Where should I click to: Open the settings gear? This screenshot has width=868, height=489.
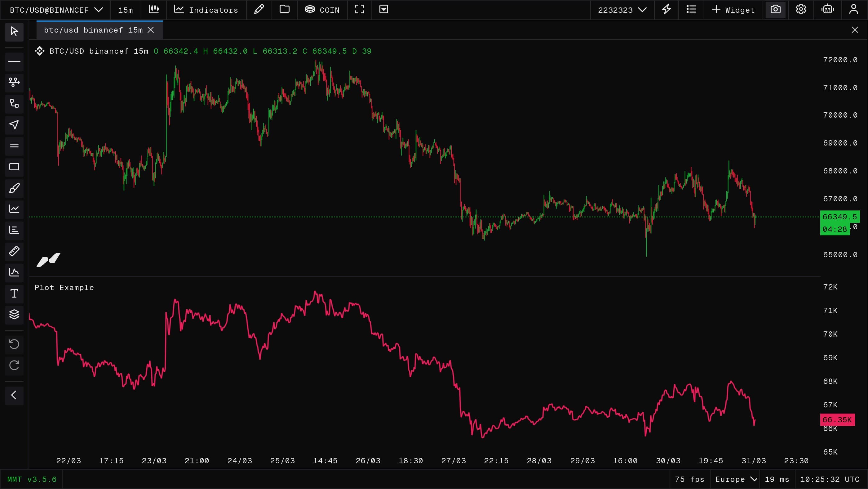point(801,9)
